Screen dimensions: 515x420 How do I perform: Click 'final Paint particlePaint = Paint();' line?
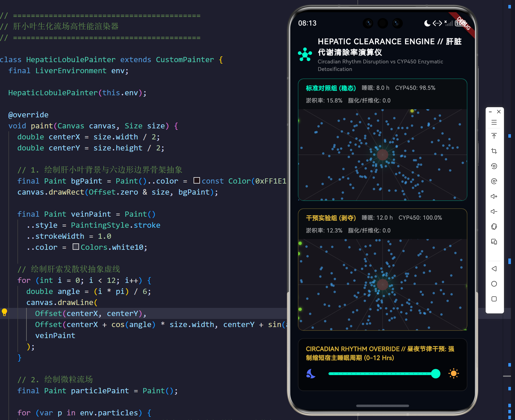click(x=97, y=391)
